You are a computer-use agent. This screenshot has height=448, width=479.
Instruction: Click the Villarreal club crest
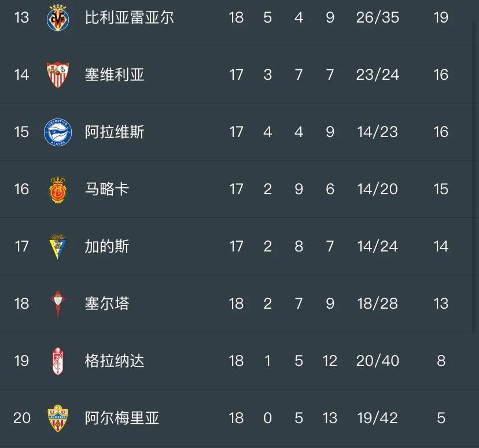58,18
